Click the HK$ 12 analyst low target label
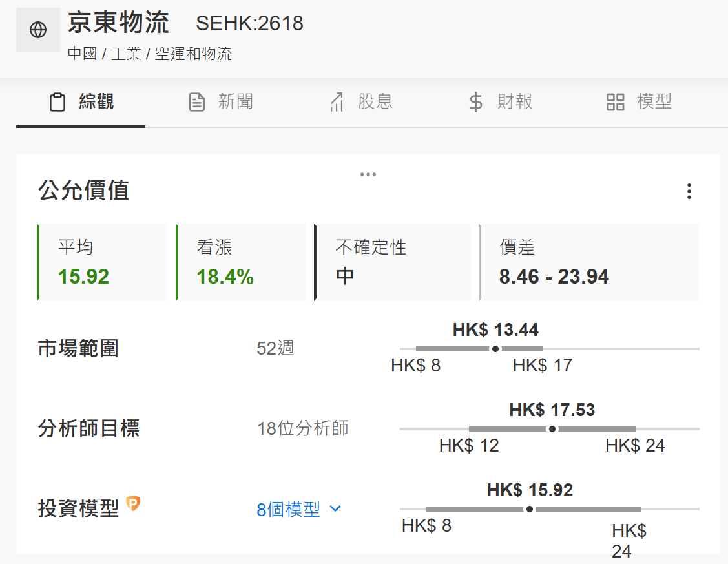This screenshot has width=728, height=564. point(469,446)
